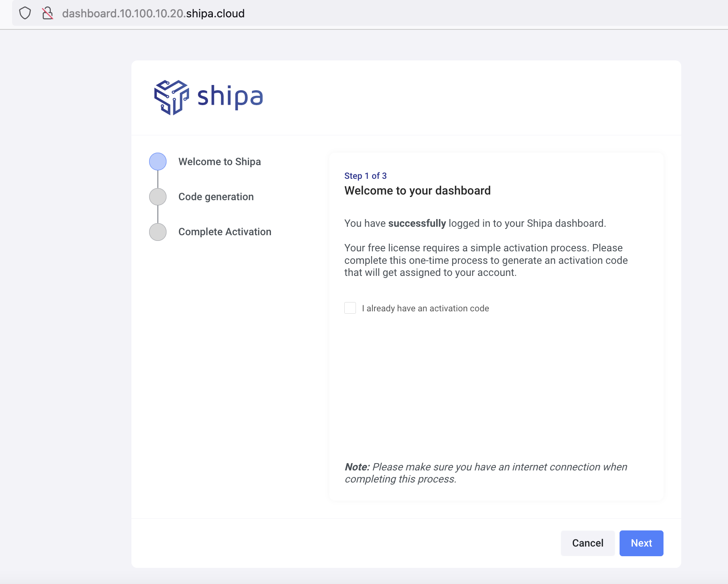Select the 'Code generation' step circle
728x584 pixels.
coord(158,197)
